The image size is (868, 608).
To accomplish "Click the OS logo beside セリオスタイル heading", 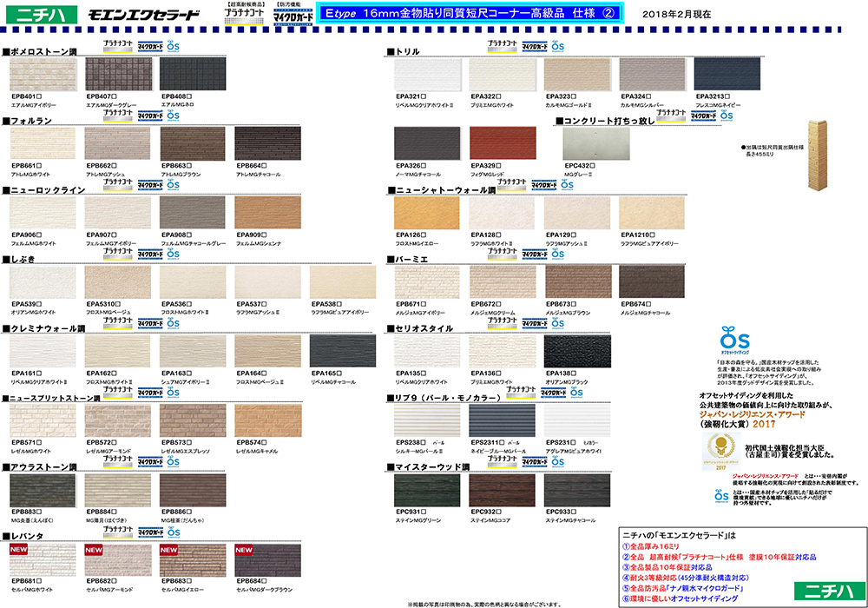I will pos(558,323).
